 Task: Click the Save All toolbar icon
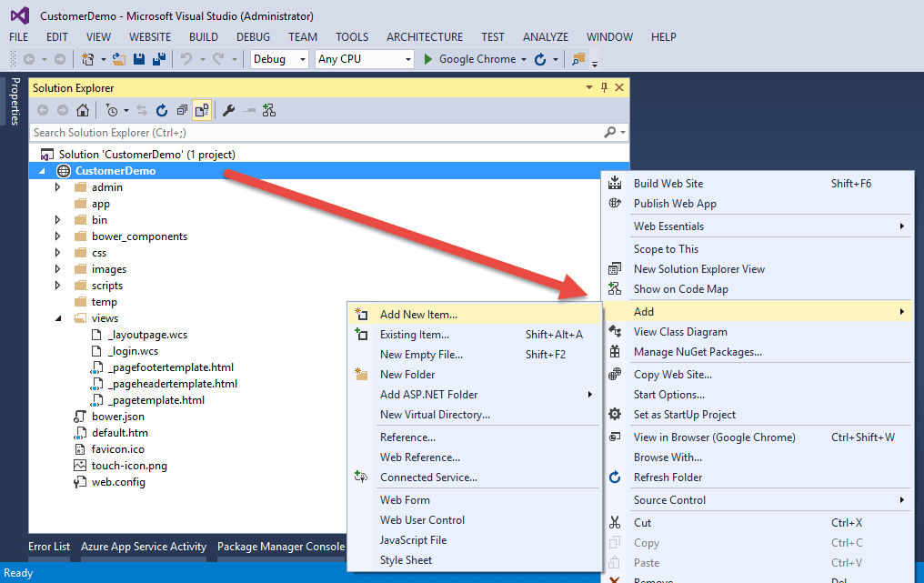coord(159,59)
